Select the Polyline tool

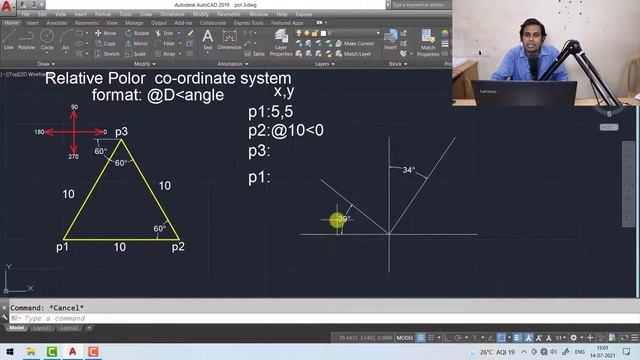(26, 40)
